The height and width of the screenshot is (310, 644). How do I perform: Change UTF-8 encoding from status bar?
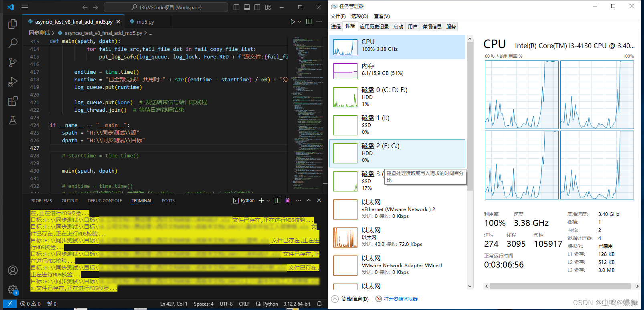click(x=226, y=304)
